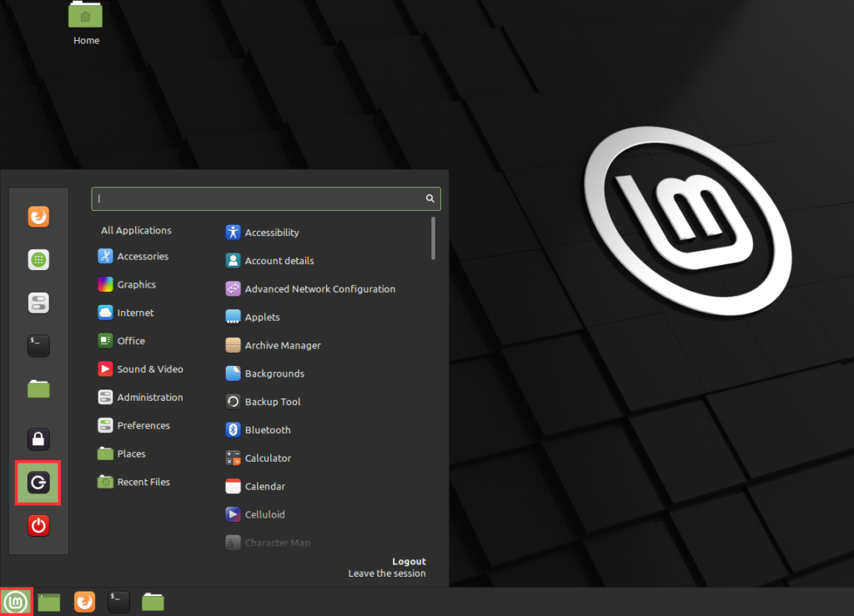Open the Mint menu from the taskbar
Screen dimensions: 854x616
tap(17, 601)
